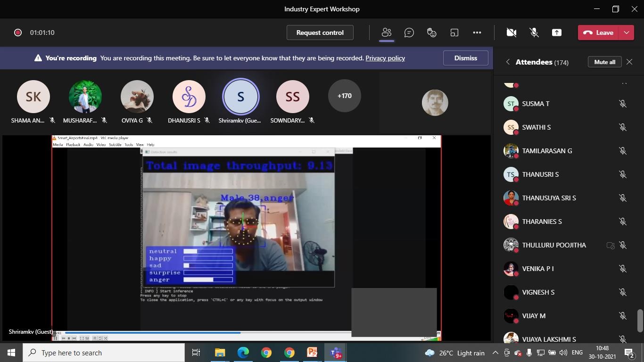Click the Show participants icon
The image size is (644, 362).
386,32
